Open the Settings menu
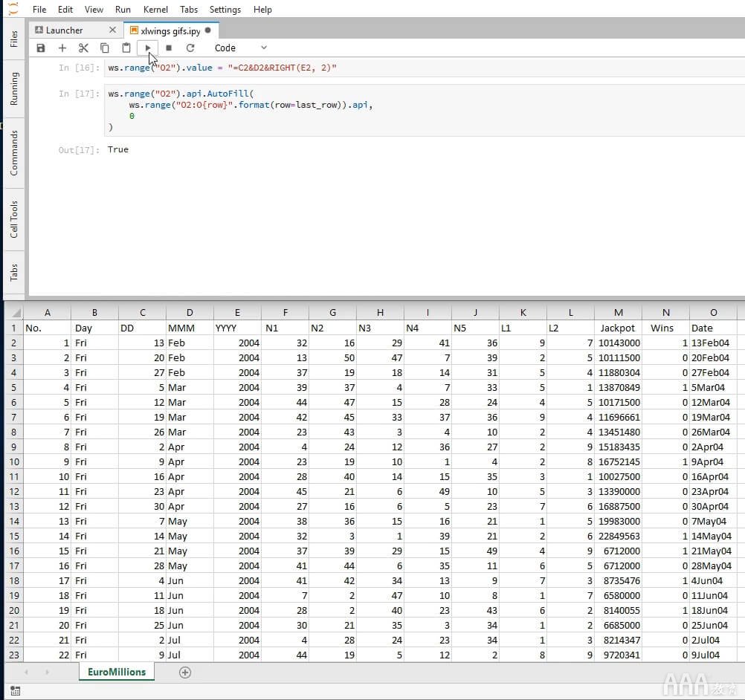 tap(225, 10)
